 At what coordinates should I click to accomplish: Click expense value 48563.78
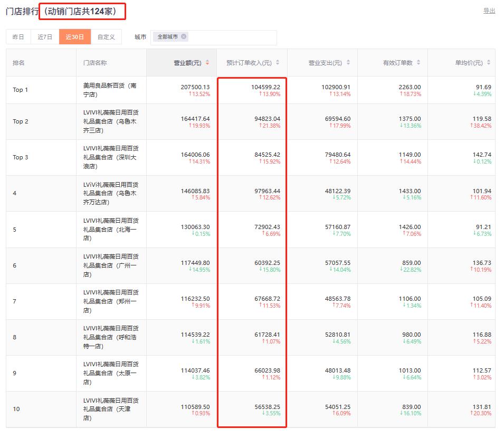(x=338, y=299)
